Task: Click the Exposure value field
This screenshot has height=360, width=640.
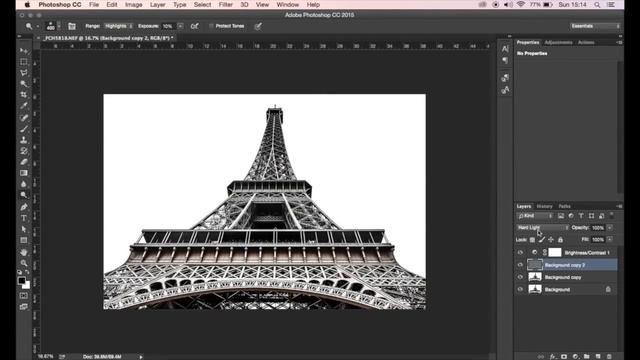Action: tap(169, 26)
